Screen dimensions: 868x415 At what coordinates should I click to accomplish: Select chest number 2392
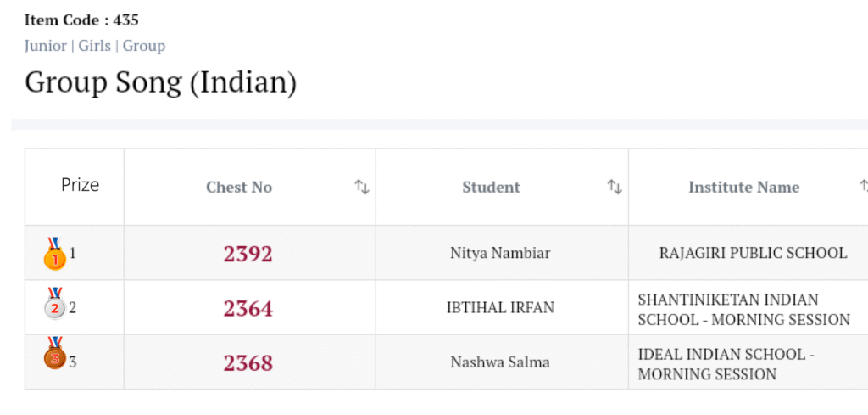click(x=248, y=254)
